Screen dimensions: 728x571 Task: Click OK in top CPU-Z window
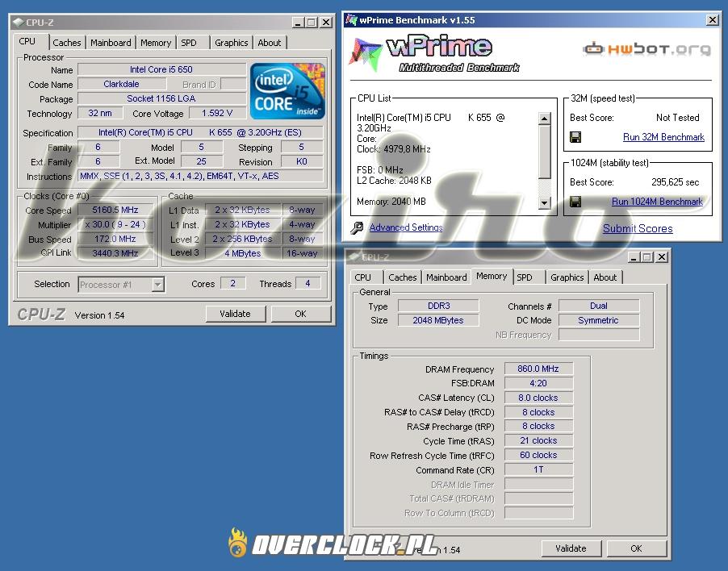(x=300, y=314)
